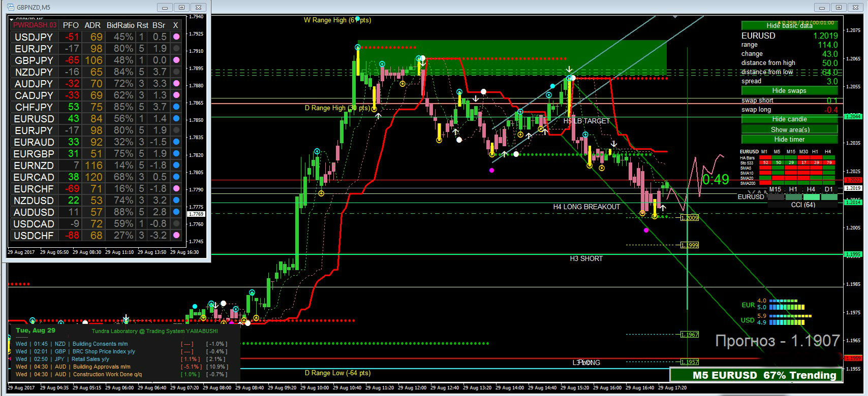The height and width of the screenshot is (396, 868).
Task: Click the USDJPY pink dot in X column
Action: tap(176, 37)
